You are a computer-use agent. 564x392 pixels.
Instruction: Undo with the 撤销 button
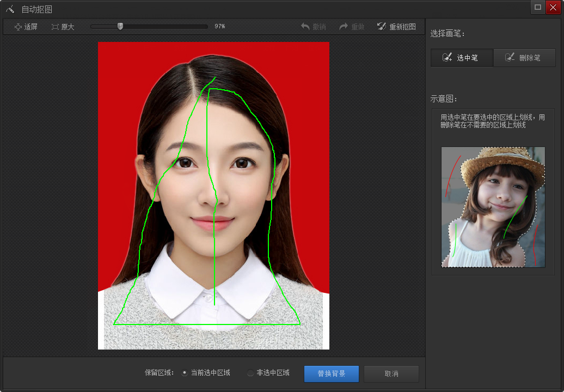[x=313, y=27]
